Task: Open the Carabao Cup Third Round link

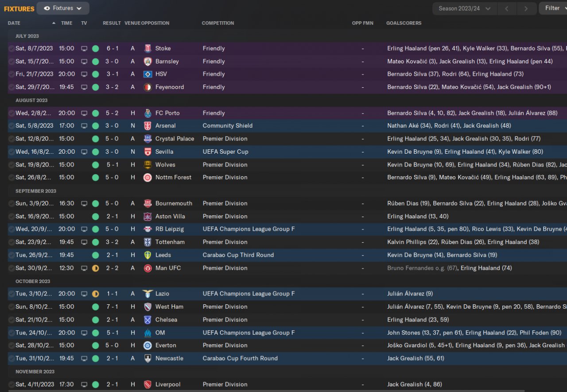Action: point(238,255)
